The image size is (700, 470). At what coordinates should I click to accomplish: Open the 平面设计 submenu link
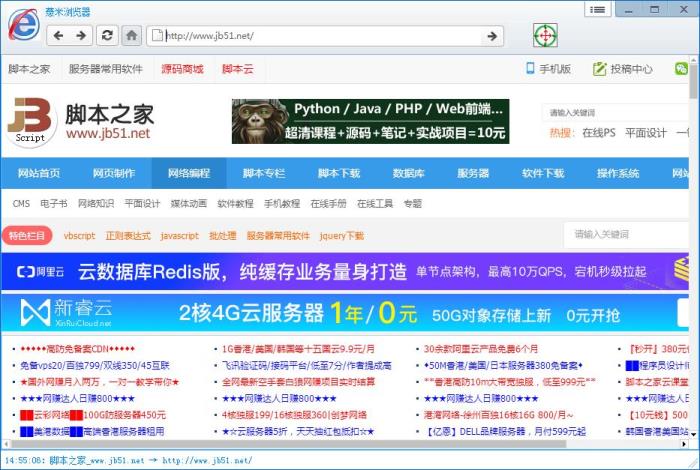point(142,204)
